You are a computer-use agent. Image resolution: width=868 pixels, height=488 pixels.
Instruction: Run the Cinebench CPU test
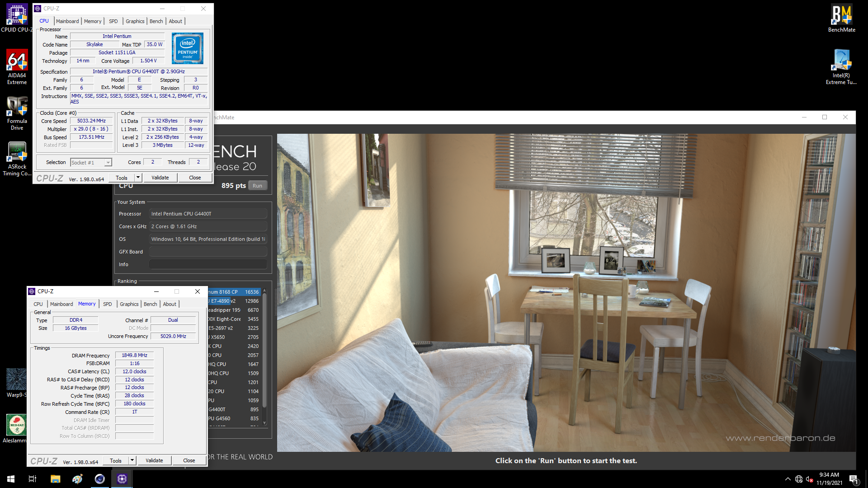pos(257,186)
